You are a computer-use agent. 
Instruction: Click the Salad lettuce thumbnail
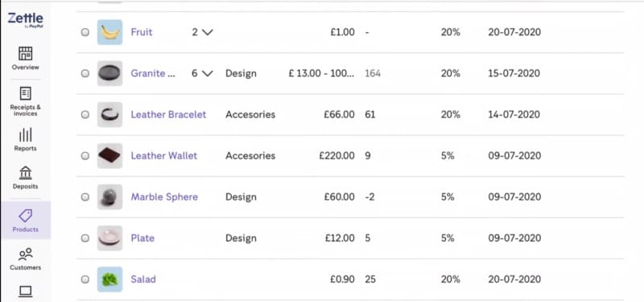coord(109,279)
